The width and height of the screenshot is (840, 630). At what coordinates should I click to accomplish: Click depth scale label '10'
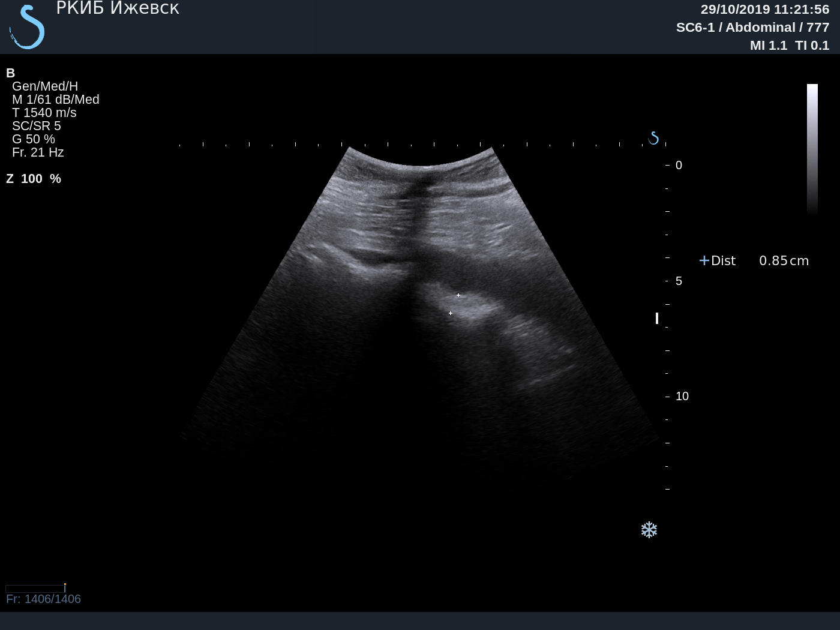pos(682,396)
